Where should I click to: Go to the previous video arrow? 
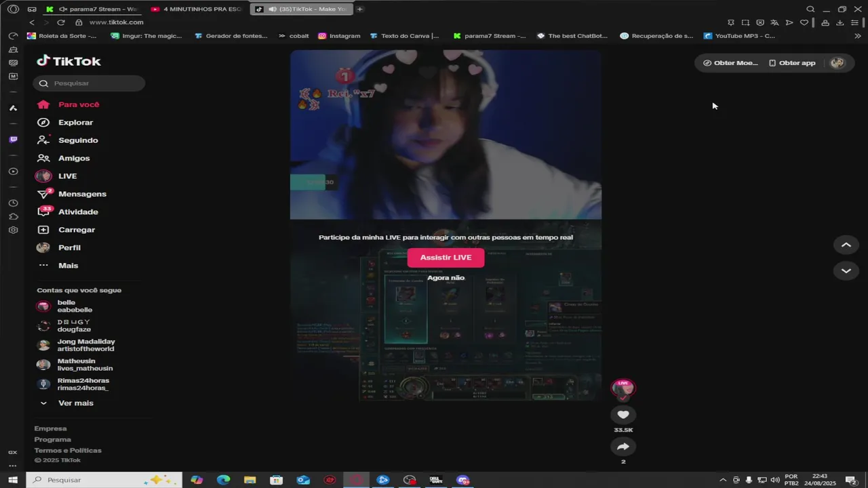click(846, 245)
